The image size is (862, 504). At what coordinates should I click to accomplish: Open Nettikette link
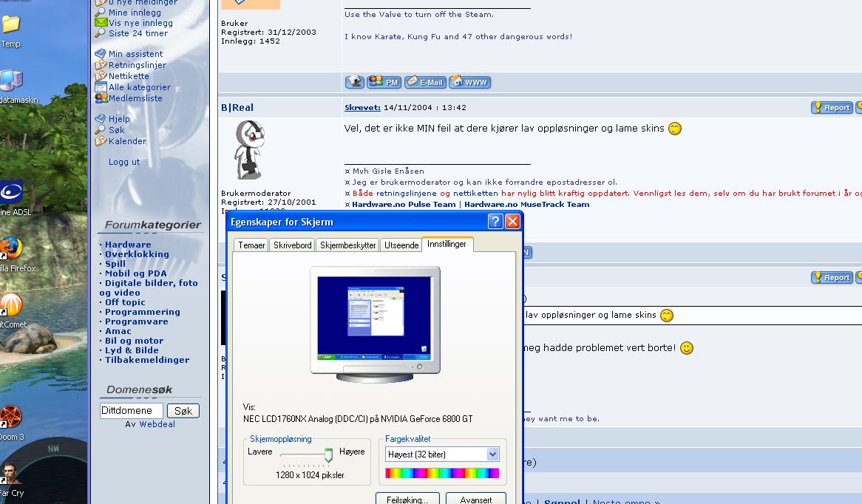(129, 76)
